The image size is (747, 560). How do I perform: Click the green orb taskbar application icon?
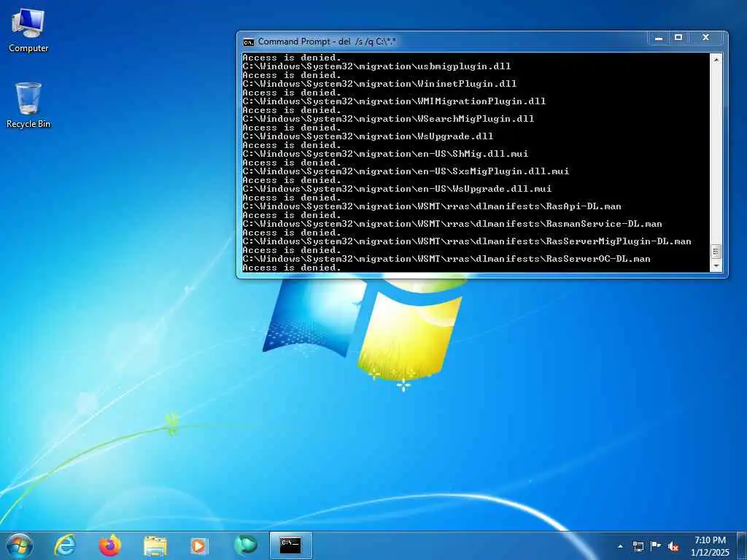246,545
